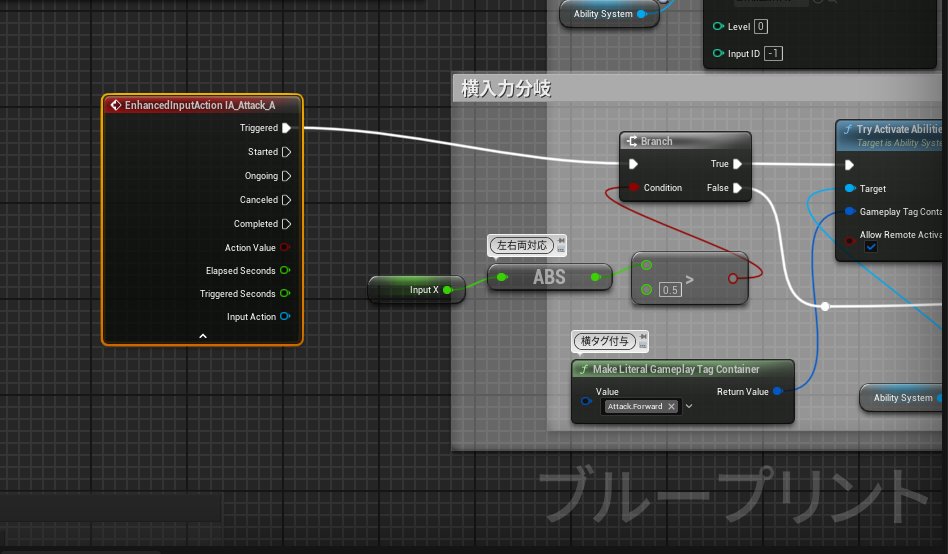The height and width of the screenshot is (554, 948).
Task: Click the Value input pin on Make Literal node
Action: point(585,401)
